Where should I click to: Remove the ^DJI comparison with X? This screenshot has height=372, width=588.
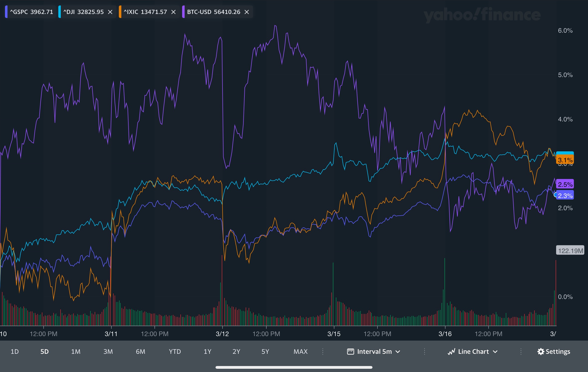(x=110, y=12)
